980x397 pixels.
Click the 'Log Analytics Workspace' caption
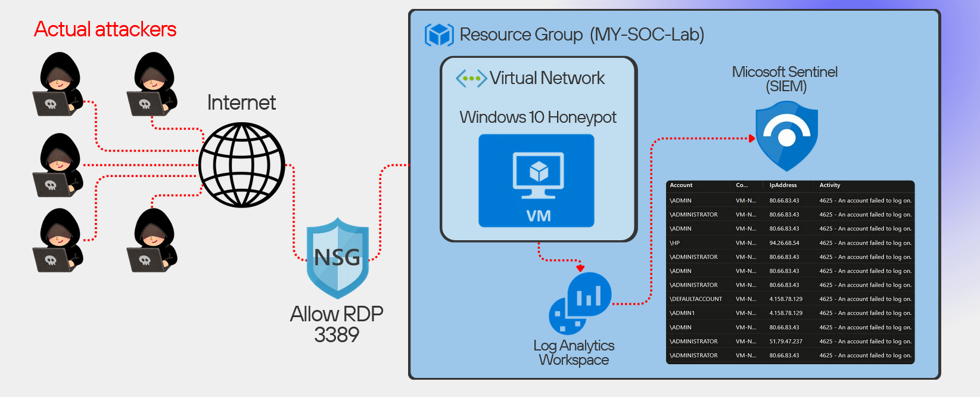point(574,352)
